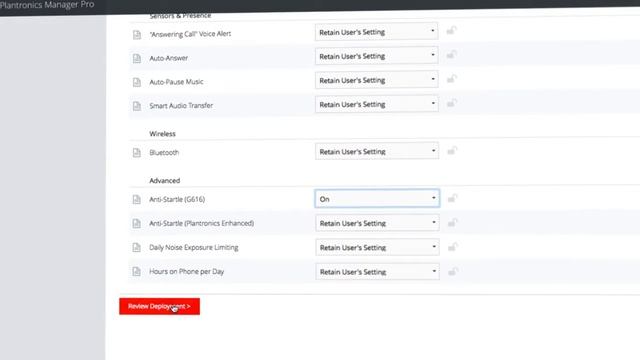640x360 pixels.
Task: Open the Auto-Pause Music dropdown
Action: coord(376,80)
